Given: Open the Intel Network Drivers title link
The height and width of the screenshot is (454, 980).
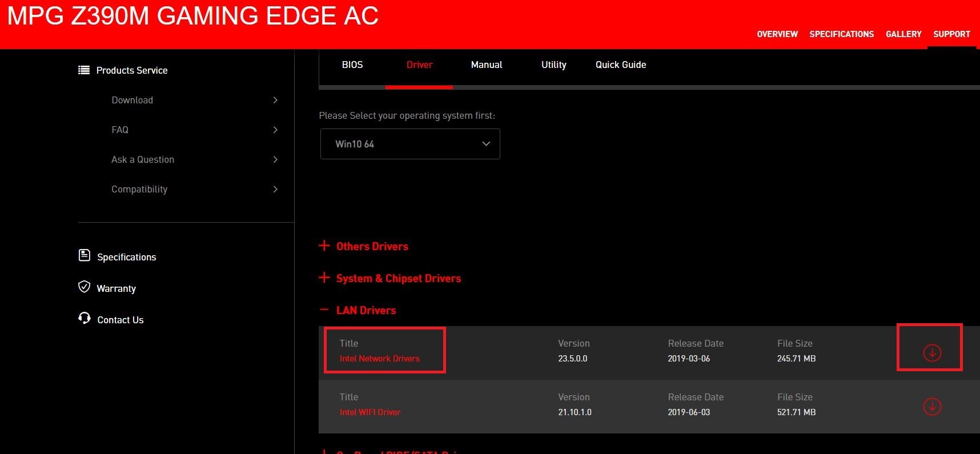Looking at the screenshot, I should click(x=379, y=359).
